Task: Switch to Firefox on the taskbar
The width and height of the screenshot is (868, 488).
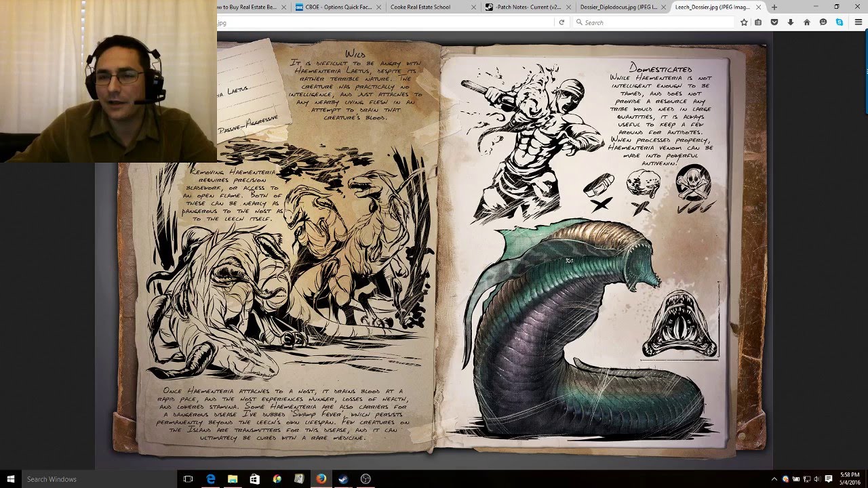Action: pyautogui.click(x=321, y=479)
